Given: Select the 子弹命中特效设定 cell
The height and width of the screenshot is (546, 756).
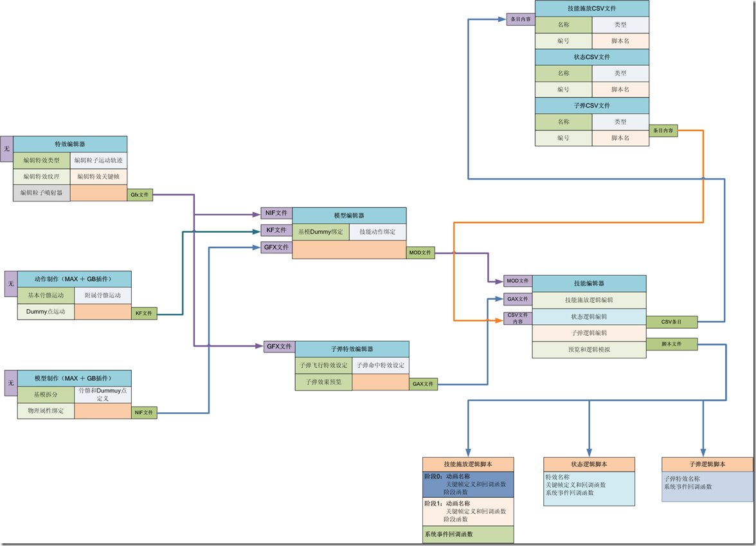Looking at the screenshot, I should [x=381, y=365].
